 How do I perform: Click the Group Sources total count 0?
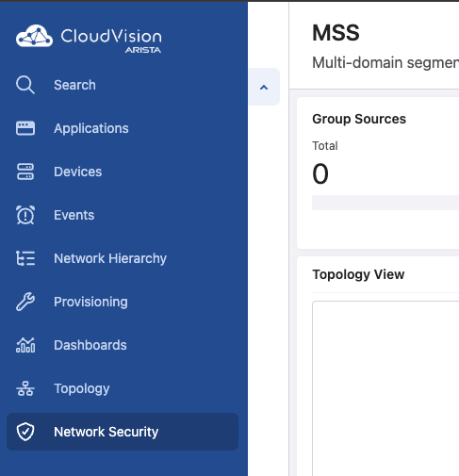pos(320,173)
